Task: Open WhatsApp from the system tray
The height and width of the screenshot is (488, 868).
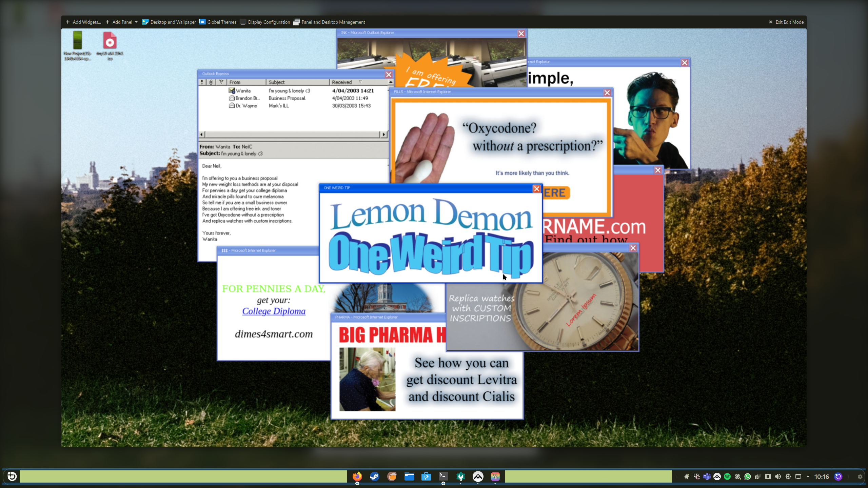Action: point(748,476)
